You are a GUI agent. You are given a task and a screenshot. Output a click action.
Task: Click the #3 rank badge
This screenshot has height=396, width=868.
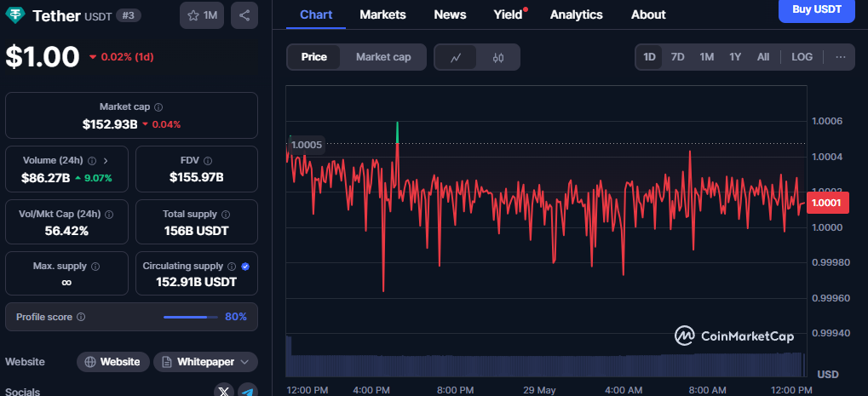[128, 15]
